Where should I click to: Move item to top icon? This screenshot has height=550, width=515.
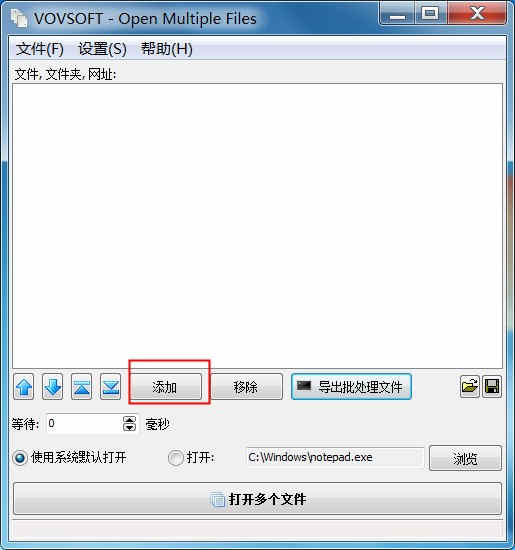click(x=81, y=387)
